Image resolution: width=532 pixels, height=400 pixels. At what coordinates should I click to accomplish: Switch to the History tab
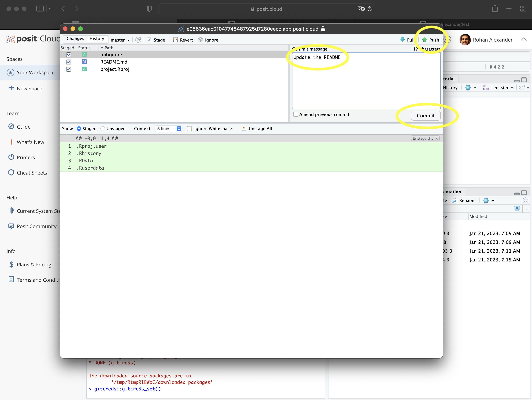97,39
